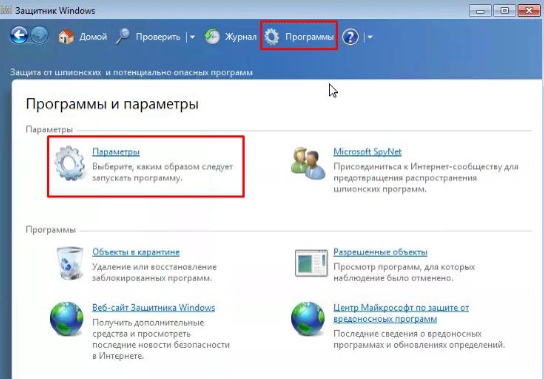Open the Home house icon
The image size is (544, 379).
pos(66,36)
